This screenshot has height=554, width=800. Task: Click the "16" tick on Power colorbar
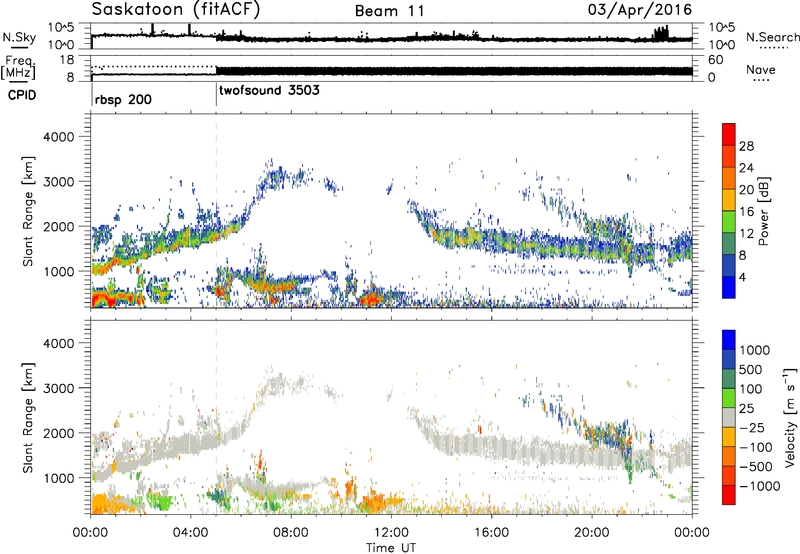pos(746,212)
